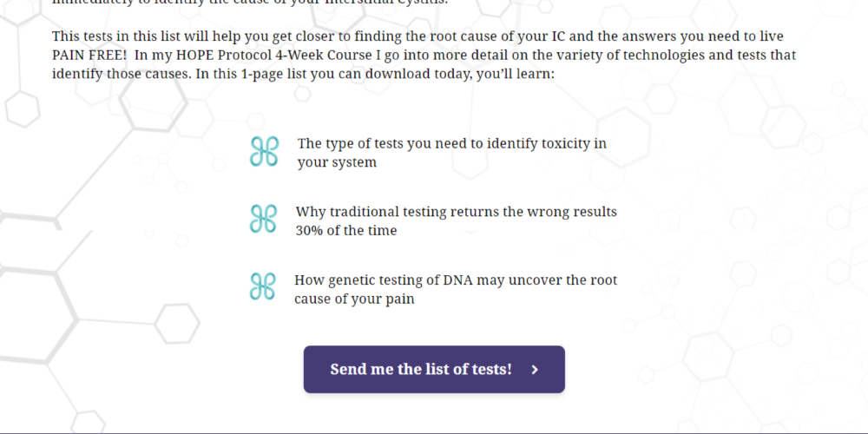Click the bullet icon beside the genetic testing line
The height and width of the screenshot is (434, 868).
pos(262,286)
